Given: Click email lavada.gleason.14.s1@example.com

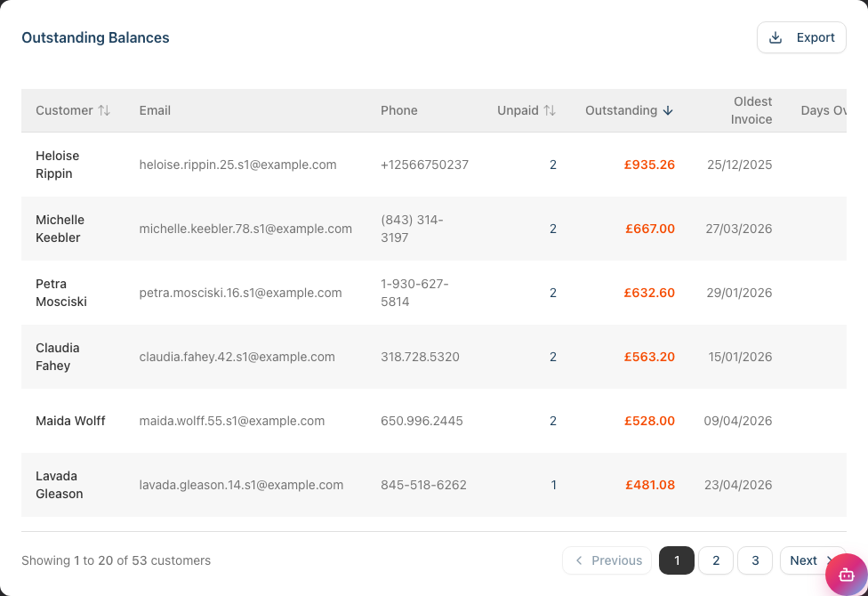Looking at the screenshot, I should [x=241, y=485].
